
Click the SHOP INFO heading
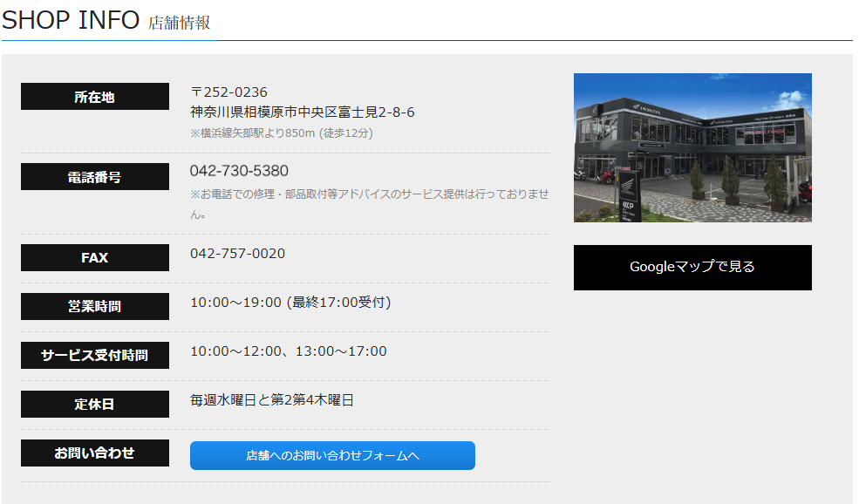tap(71, 20)
